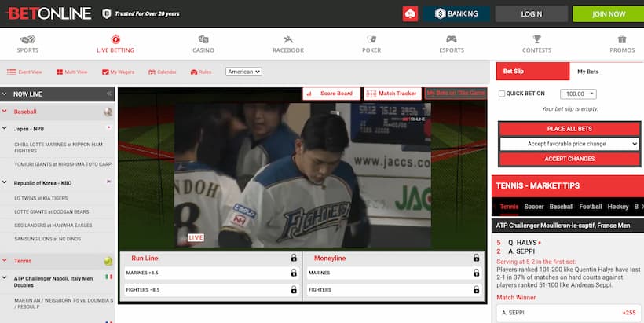Select Lotte Giants at Doosan Bears
Screen dimensions: 644x323
(51, 211)
